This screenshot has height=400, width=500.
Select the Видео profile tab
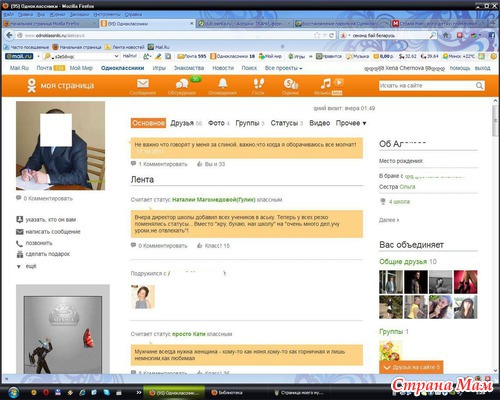pos(319,123)
